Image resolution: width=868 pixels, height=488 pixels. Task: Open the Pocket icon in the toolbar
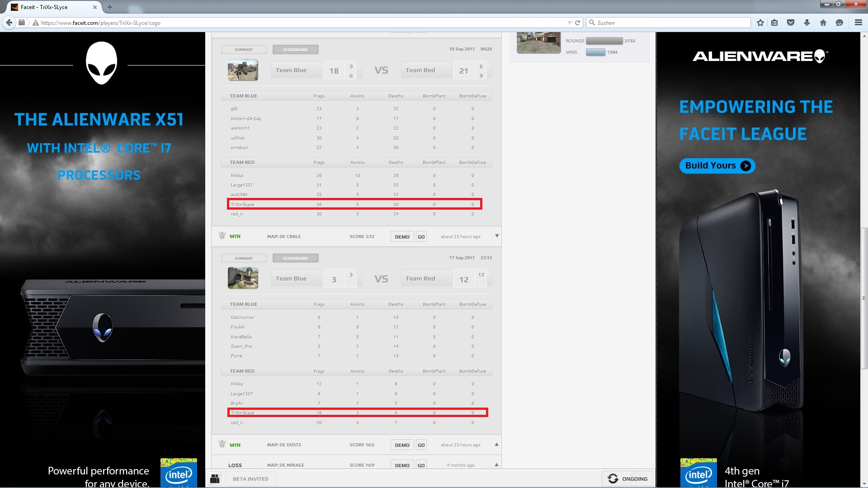point(791,23)
